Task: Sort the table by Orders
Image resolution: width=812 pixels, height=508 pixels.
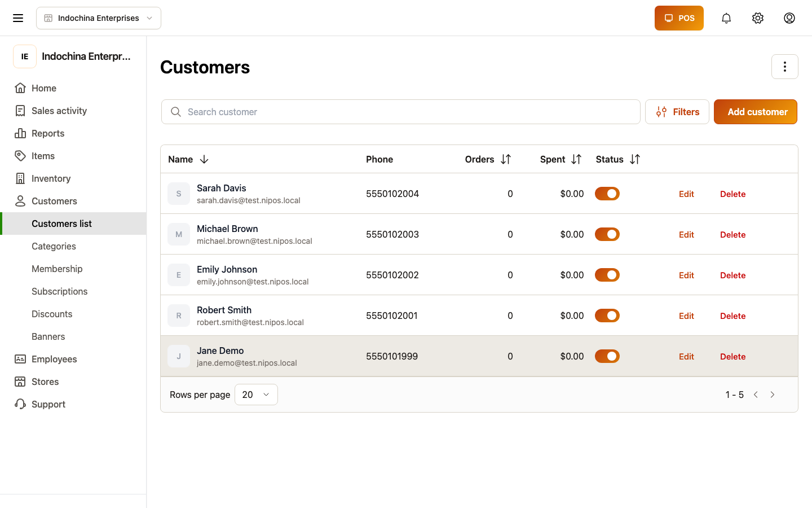Action: pos(506,159)
